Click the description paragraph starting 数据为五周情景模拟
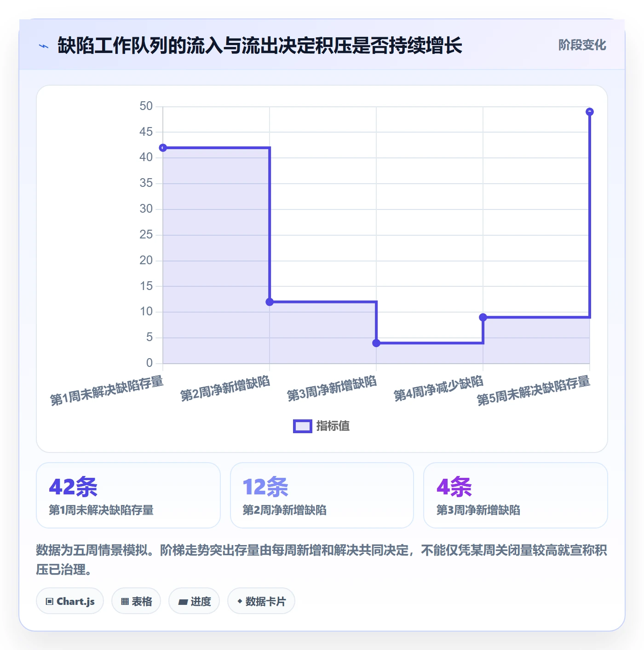The image size is (644, 650). (x=322, y=560)
